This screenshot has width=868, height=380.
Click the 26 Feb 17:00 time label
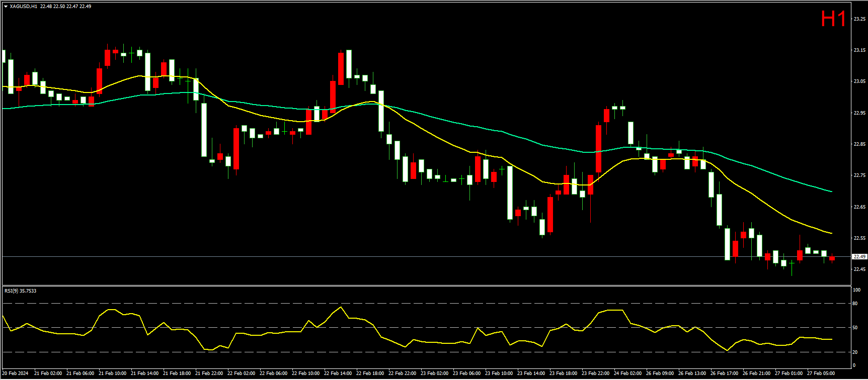coord(724,373)
